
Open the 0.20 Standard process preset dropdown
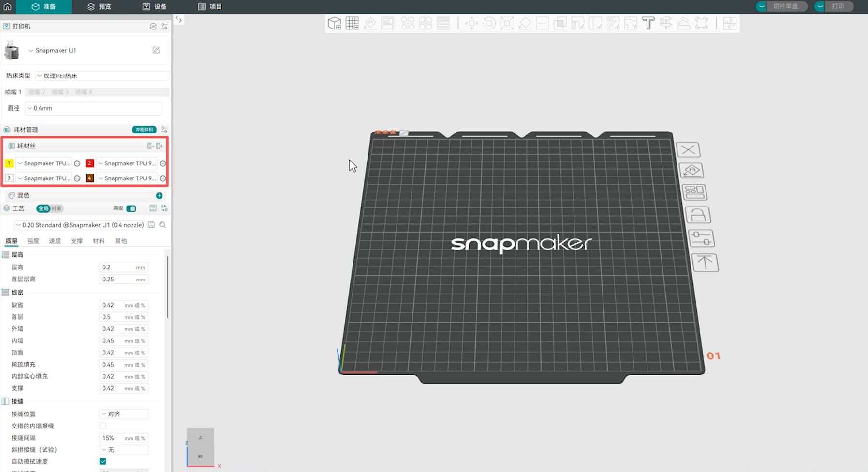pyautogui.click(x=79, y=225)
